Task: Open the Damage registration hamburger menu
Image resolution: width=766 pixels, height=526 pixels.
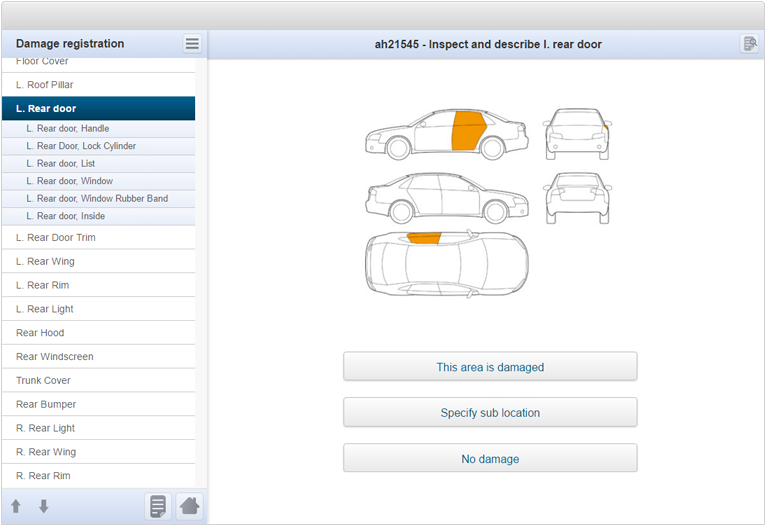Action: (x=192, y=44)
